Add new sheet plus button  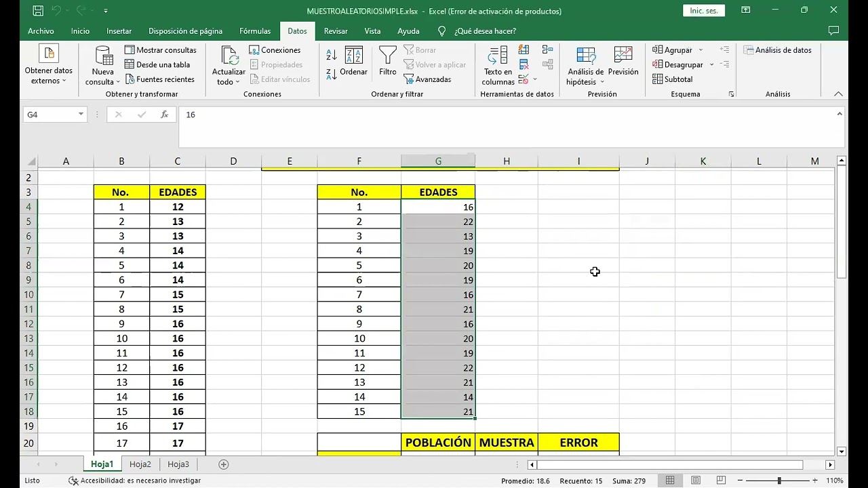tap(223, 464)
